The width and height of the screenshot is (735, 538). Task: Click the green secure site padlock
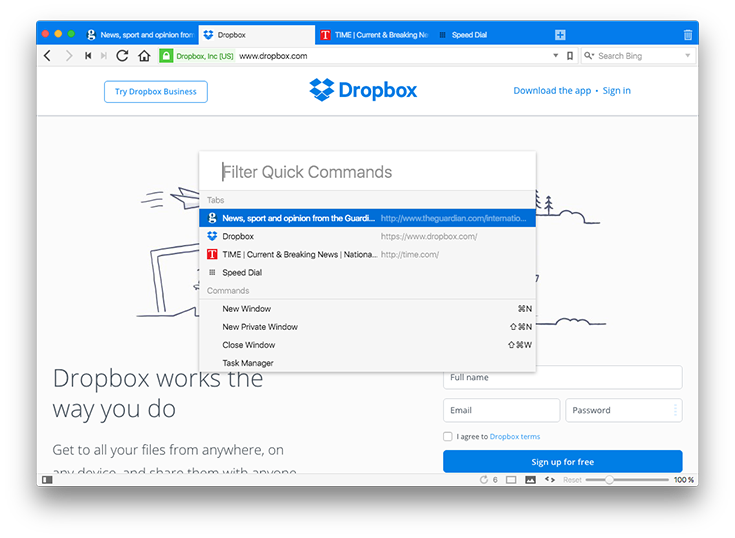click(x=166, y=56)
